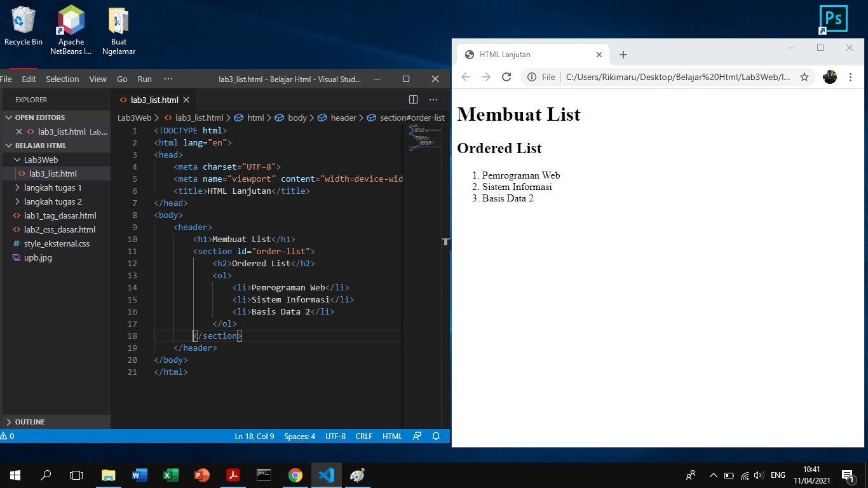Click the Chrome address bar URL
Viewport: 868px width, 488px height.
[678, 77]
